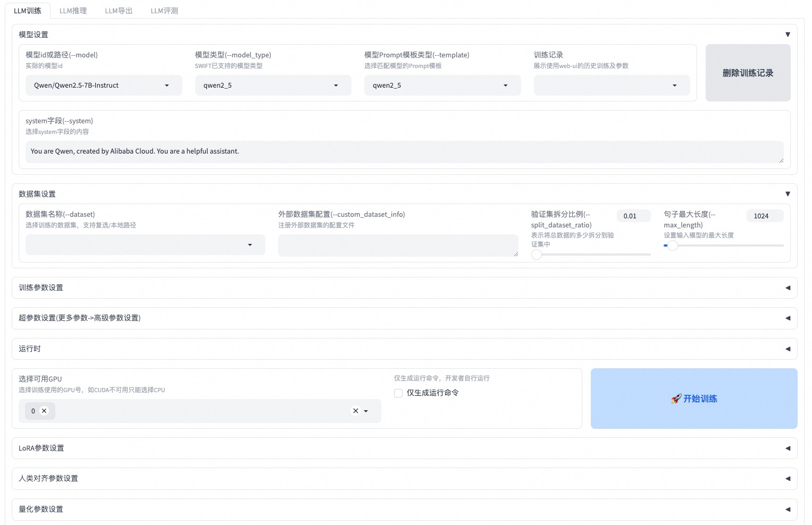
Task: Click the 删除训练记录 button
Action: pyautogui.click(x=748, y=73)
